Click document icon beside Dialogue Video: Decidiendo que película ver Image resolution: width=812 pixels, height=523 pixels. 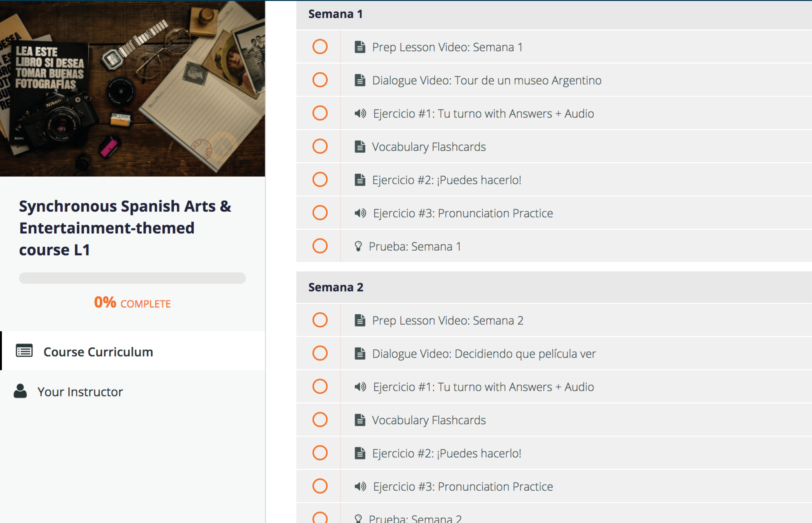pyautogui.click(x=360, y=353)
